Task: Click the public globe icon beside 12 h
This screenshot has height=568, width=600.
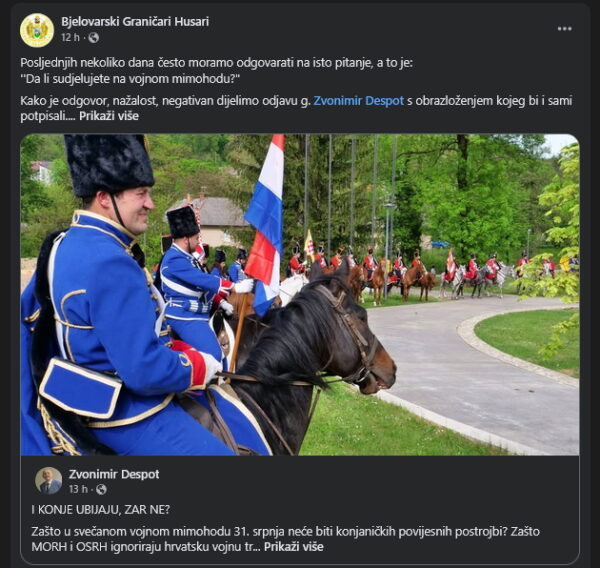Action: pyautogui.click(x=94, y=38)
